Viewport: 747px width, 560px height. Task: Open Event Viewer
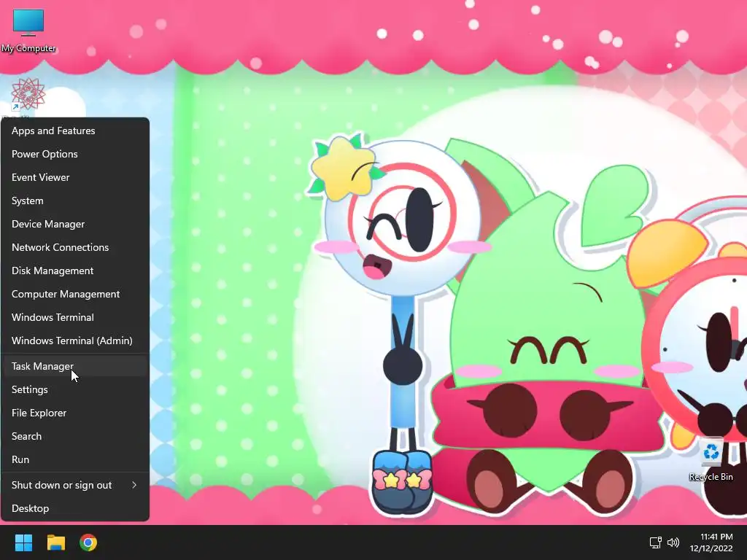pyautogui.click(x=75, y=177)
